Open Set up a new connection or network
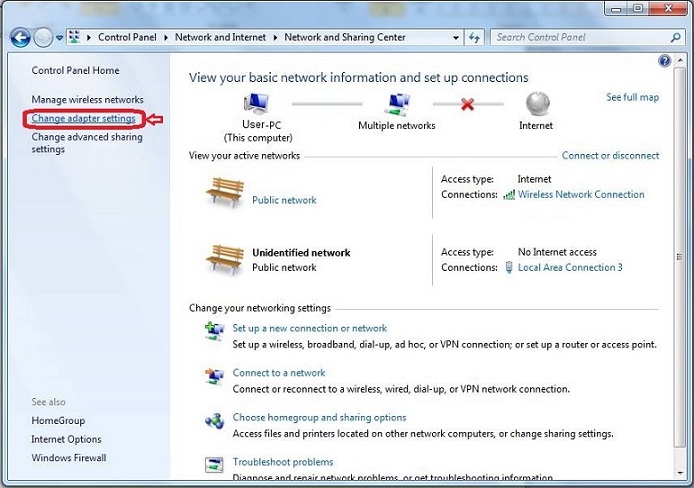The width and height of the screenshot is (694, 488). click(309, 328)
